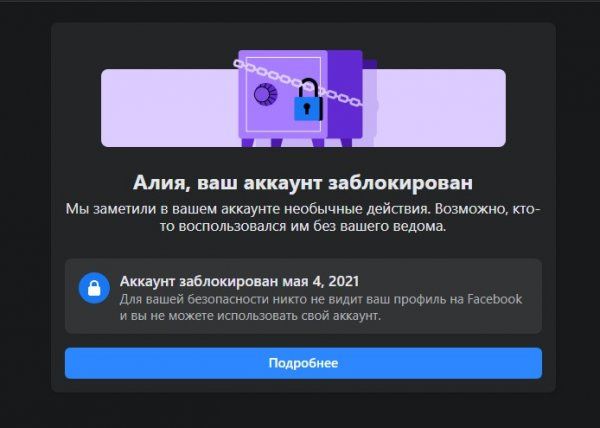Click the safe's right rear leg
Viewport: 600px width, 428px height.
click(x=346, y=143)
